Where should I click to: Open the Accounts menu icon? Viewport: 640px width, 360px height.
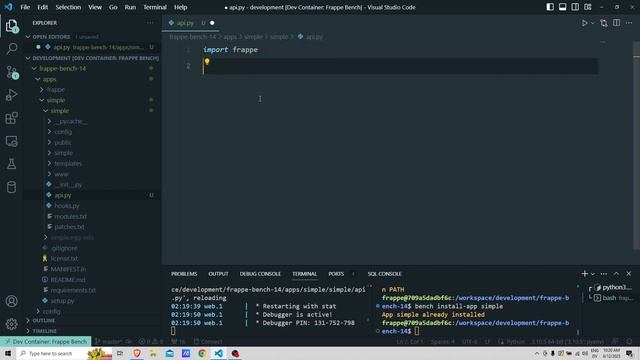(11, 301)
